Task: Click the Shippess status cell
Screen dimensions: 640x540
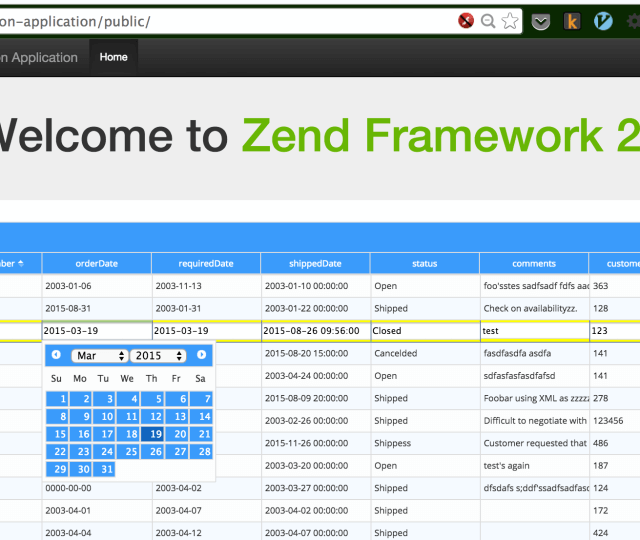Action: point(426,443)
